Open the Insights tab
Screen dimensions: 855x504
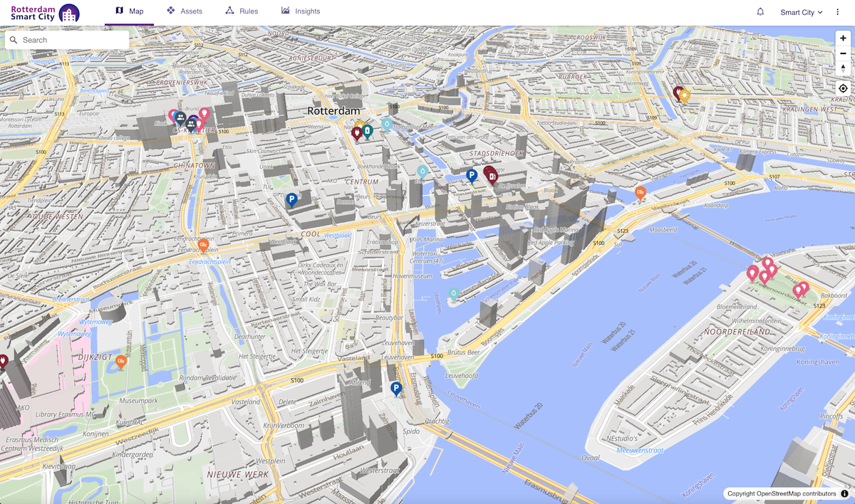pyautogui.click(x=301, y=11)
